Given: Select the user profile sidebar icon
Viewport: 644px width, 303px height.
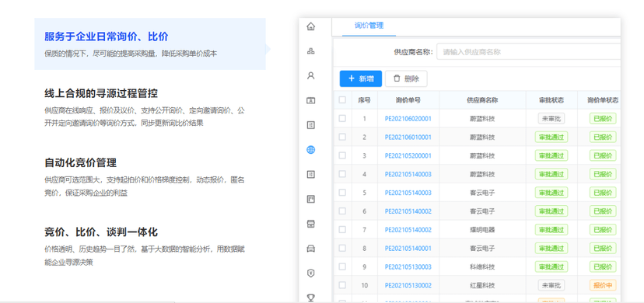Looking at the screenshot, I should click(311, 76).
